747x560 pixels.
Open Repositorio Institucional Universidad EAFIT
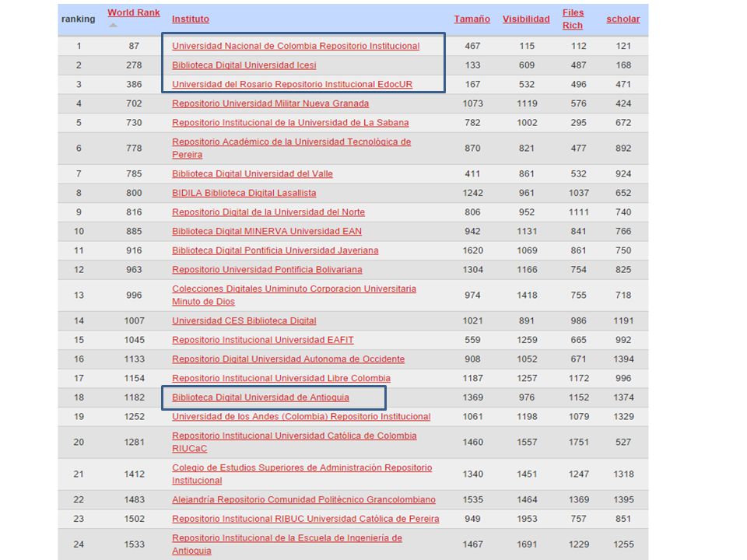pos(262,340)
